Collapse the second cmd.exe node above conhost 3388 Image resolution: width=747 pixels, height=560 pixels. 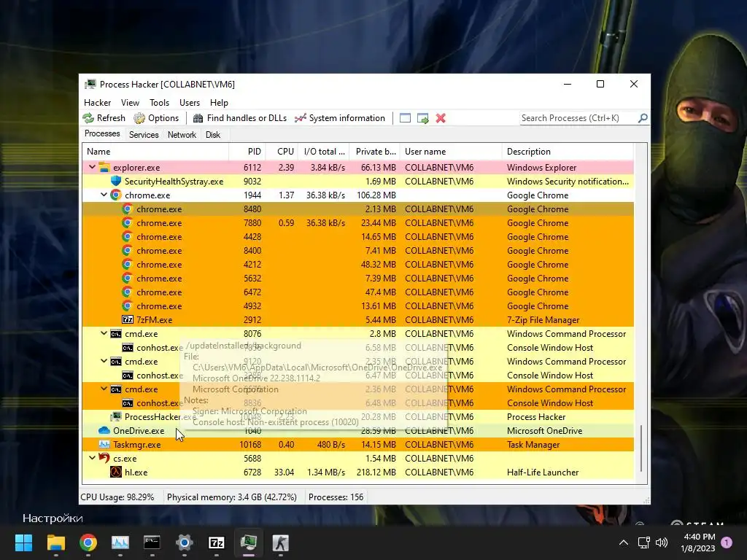click(104, 361)
